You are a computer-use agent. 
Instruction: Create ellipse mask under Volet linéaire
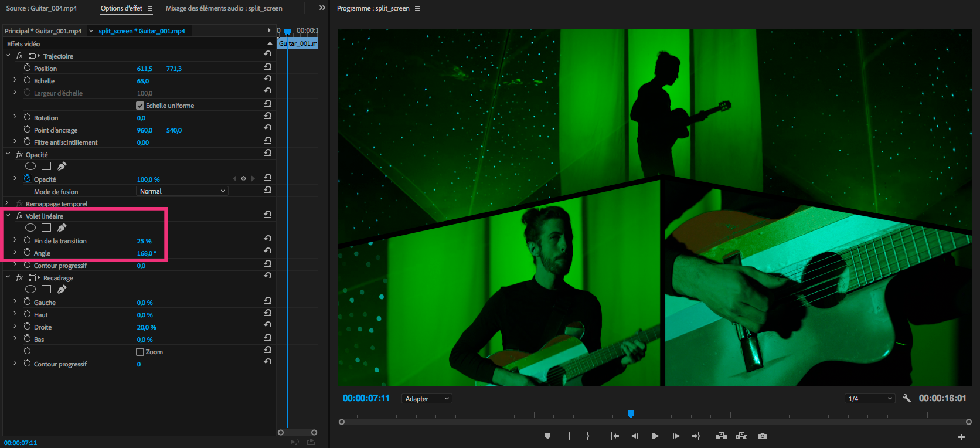(x=30, y=228)
